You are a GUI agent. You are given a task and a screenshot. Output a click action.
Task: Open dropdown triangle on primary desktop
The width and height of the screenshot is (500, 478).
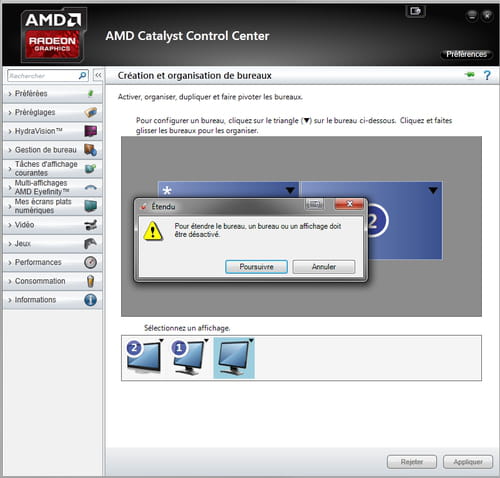(290, 190)
